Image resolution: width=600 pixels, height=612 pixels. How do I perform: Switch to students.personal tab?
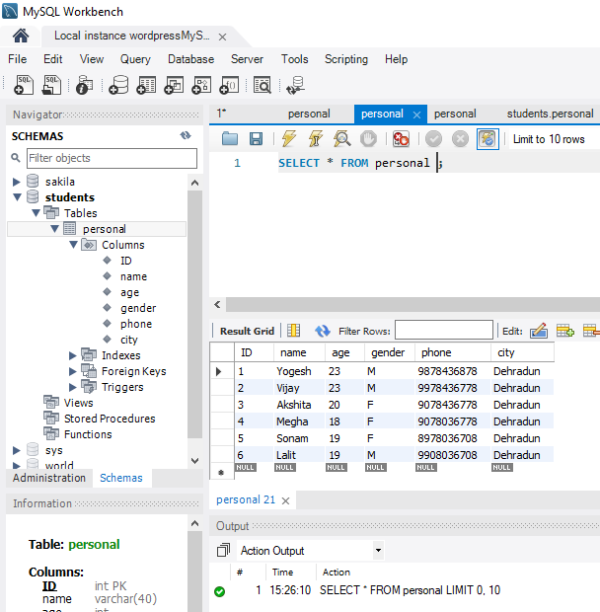(550, 114)
